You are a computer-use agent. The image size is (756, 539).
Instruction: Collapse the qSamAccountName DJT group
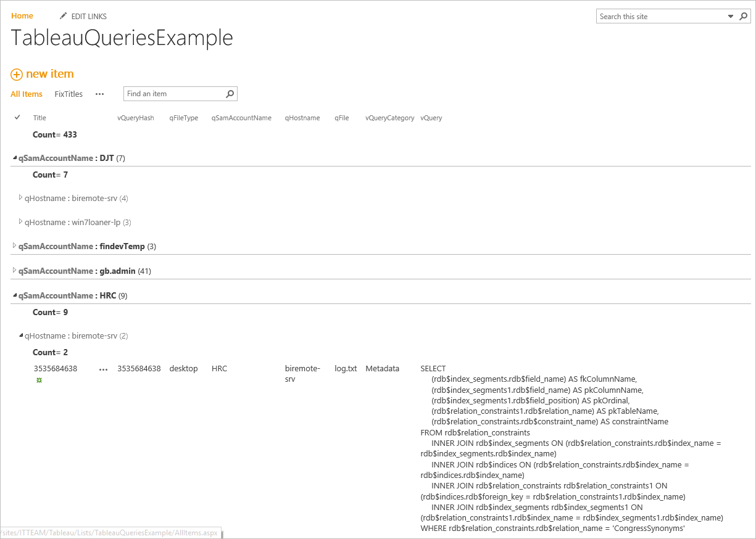coord(15,158)
